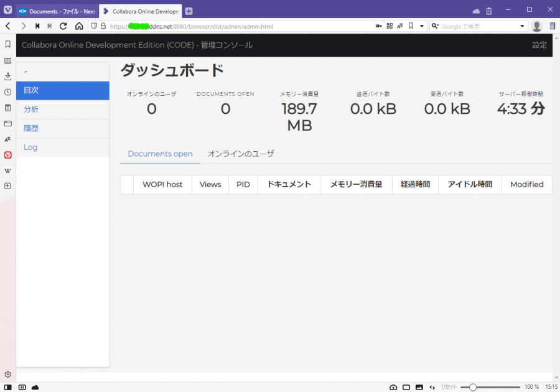
Task: Switch to the オンラインのユーザ tab
Action: point(241,154)
